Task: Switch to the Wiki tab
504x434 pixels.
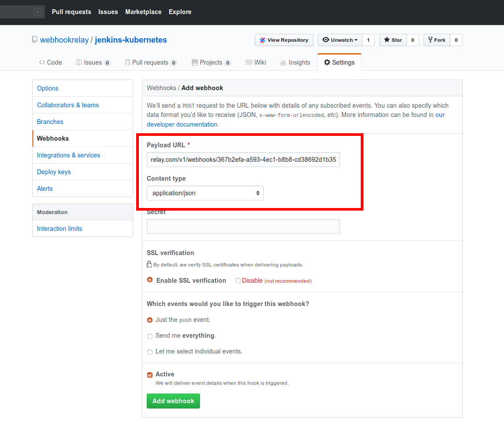Action: tap(256, 62)
